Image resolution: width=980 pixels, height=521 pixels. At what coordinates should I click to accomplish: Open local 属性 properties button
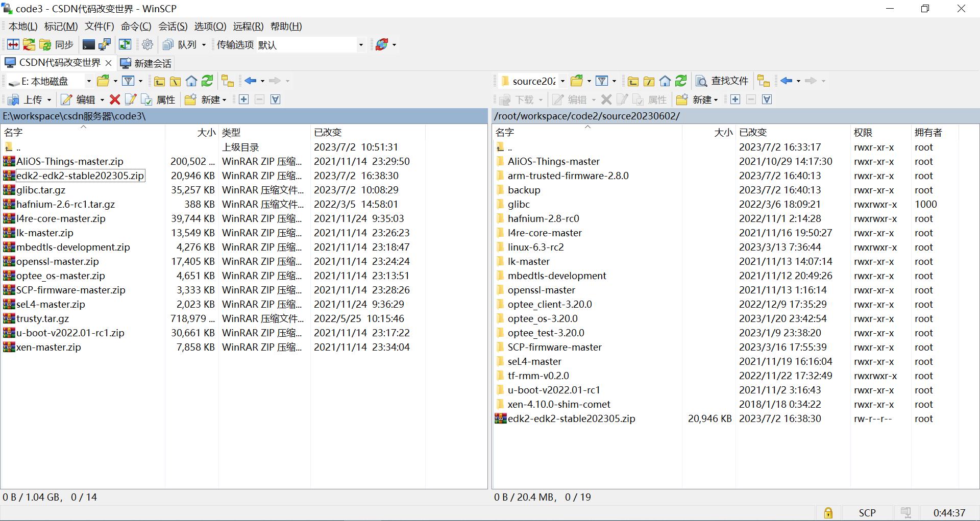[x=159, y=100]
